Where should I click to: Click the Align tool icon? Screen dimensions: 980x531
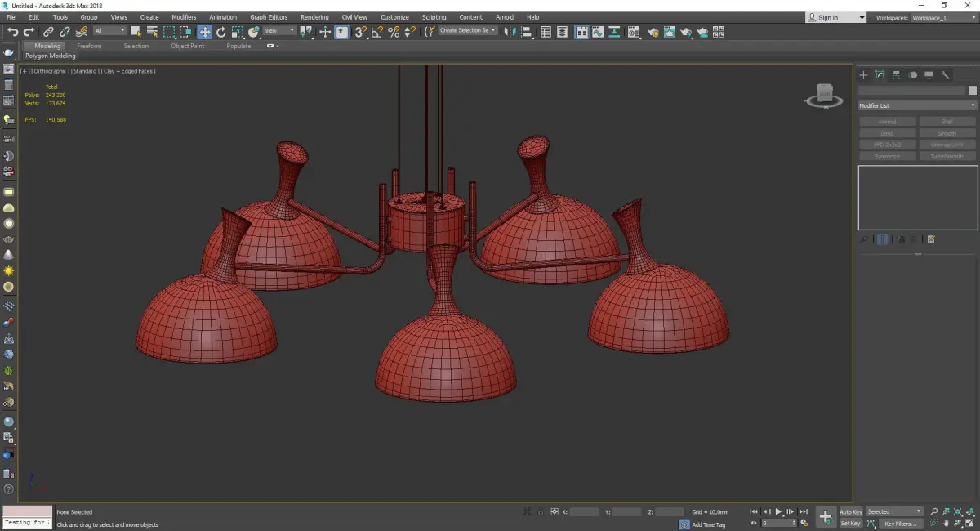click(x=528, y=32)
